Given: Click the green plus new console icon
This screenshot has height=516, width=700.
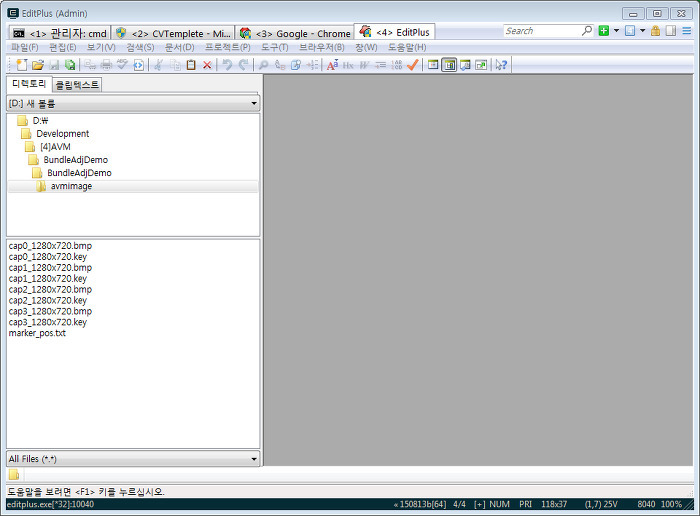Looking at the screenshot, I should coord(604,31).
